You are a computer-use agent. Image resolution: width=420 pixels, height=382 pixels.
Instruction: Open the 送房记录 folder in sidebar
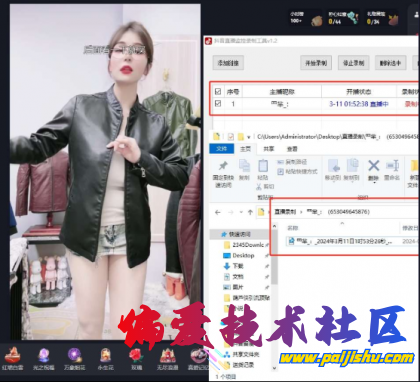(239, 365)
